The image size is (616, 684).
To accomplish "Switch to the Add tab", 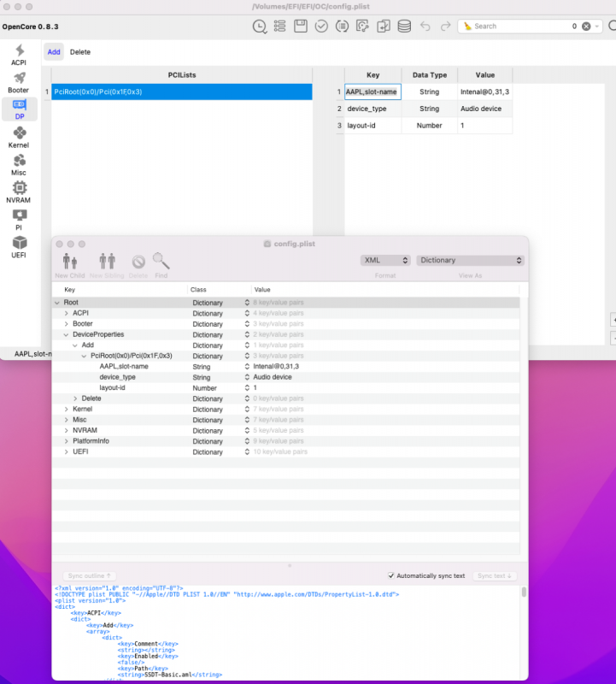I will tap(54, 52).
